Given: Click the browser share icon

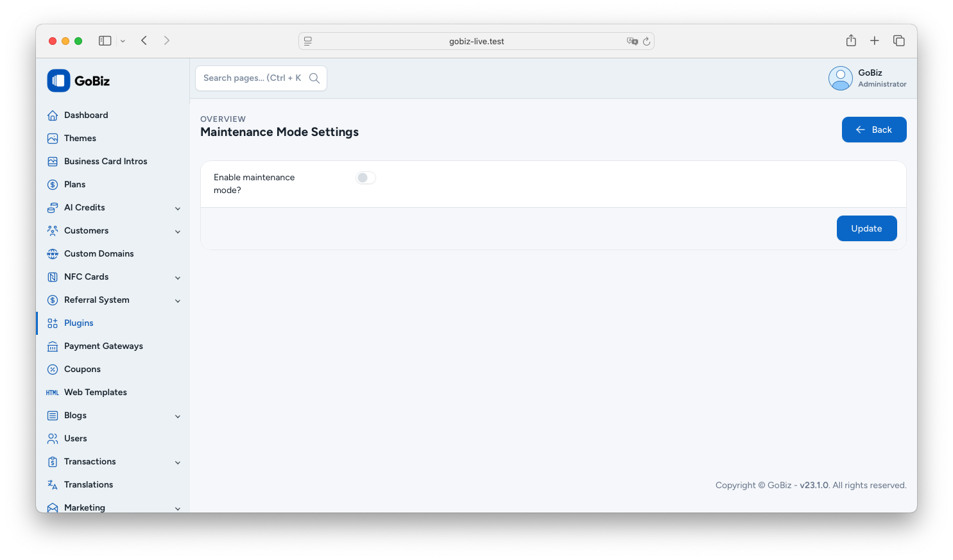Looking at the screenshot, I should (x=851, y=40).
